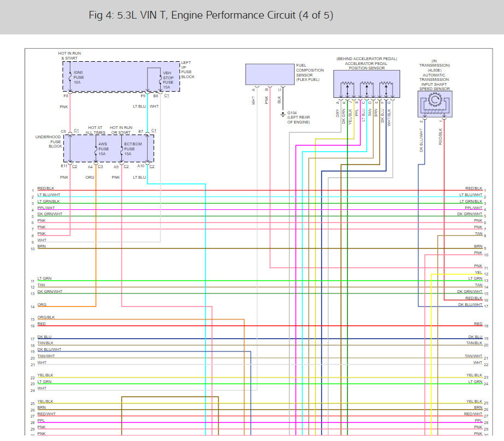Screen dimensions: 504x441
Task: Click connector pin label E7
Action: click(x=141, y=132)
